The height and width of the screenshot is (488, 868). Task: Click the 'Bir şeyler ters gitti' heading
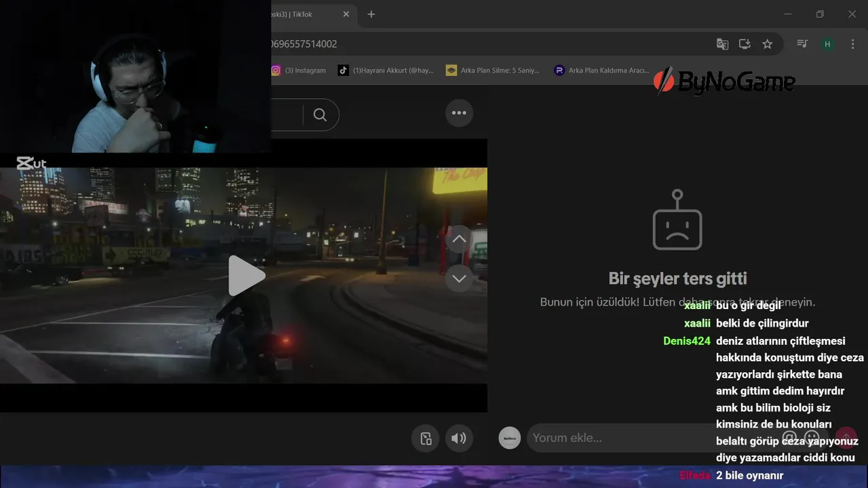(x=677, y=278)
